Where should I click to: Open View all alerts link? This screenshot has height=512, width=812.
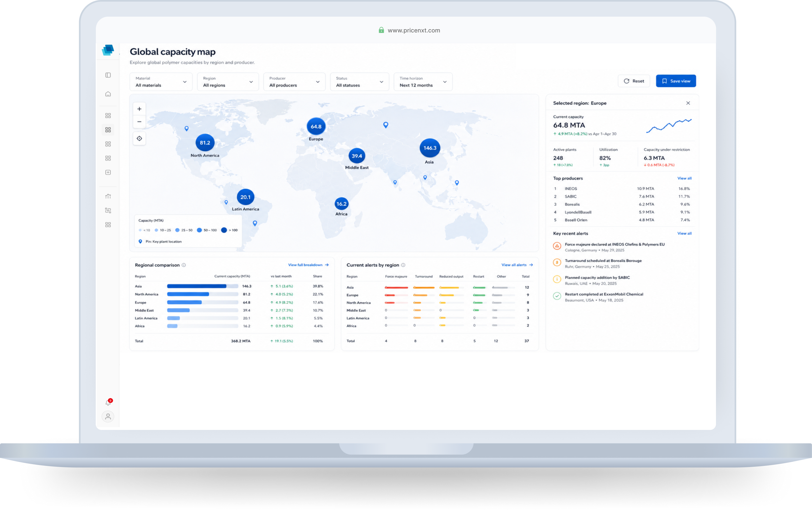click(x=517, y=265)
